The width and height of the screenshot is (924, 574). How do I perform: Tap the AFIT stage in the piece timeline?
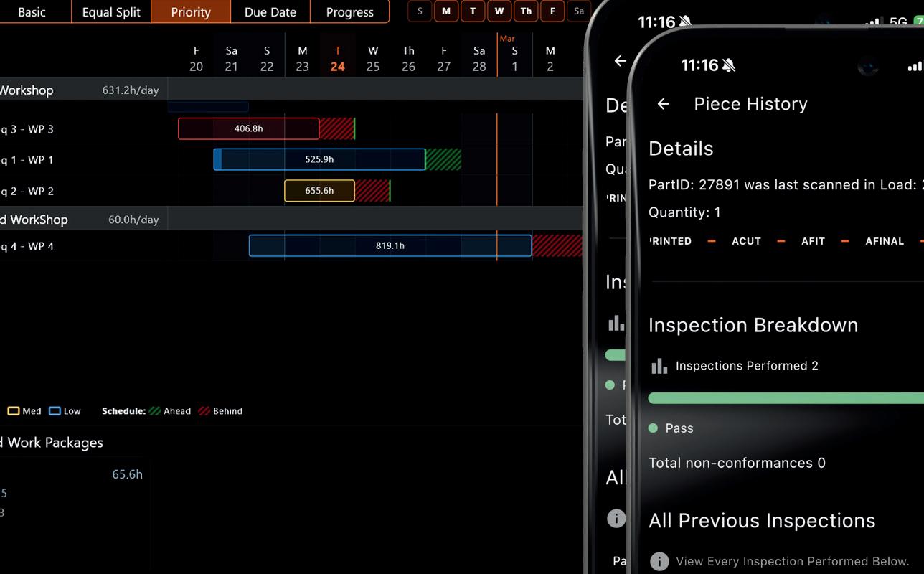coord(813,241)
